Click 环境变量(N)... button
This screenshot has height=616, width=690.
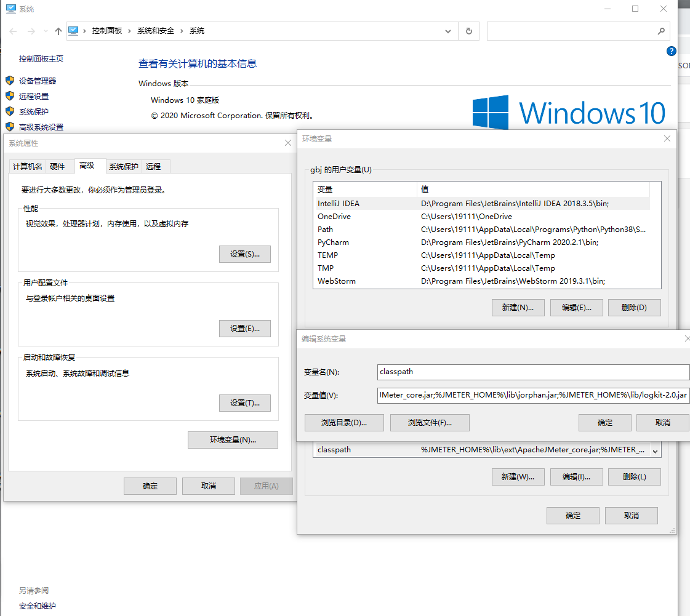(233, 440)
